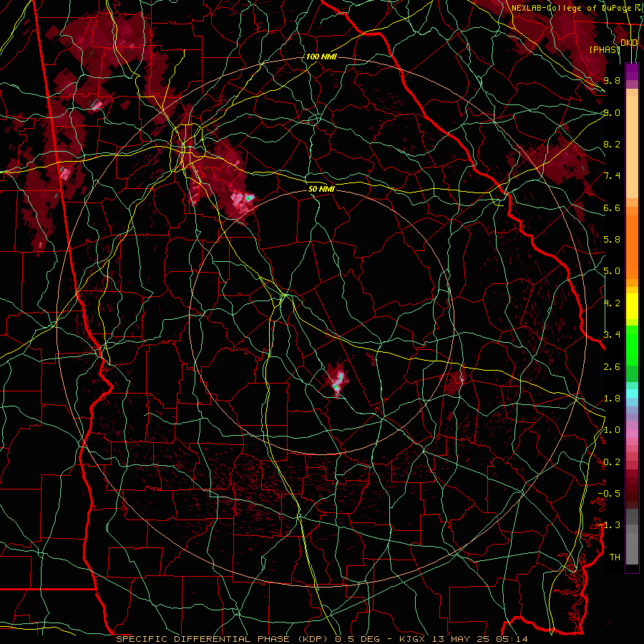Click the 5.8 value on the color scale
Image resolution: width=644 pixels, height=644 pixels.
(612, 240)
